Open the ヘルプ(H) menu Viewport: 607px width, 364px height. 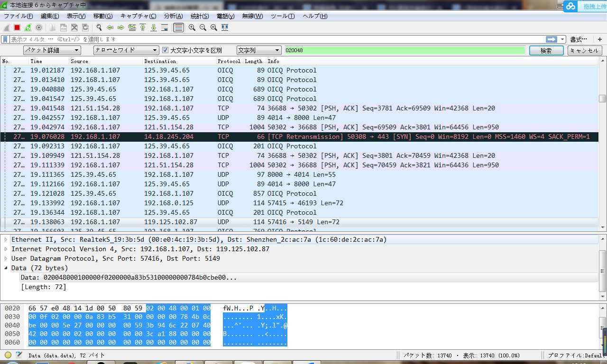[x=315, y=16]
